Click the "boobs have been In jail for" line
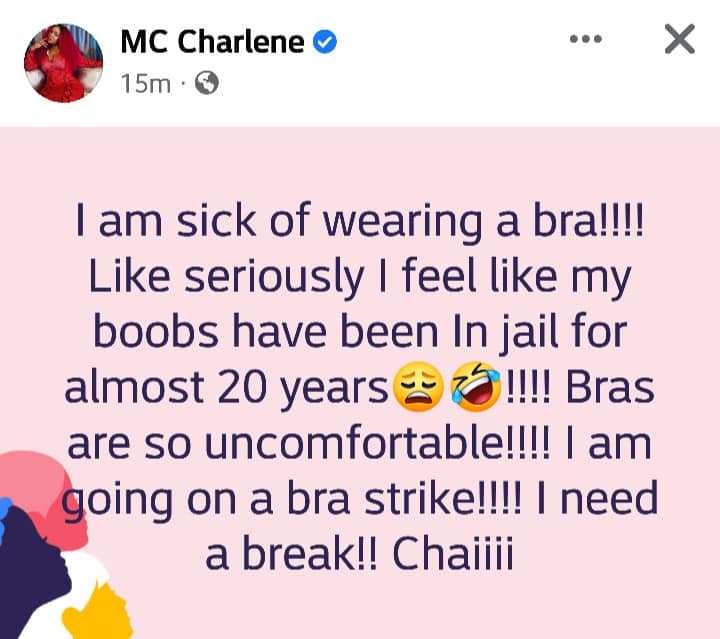The image size is (720, 639). 360,332
